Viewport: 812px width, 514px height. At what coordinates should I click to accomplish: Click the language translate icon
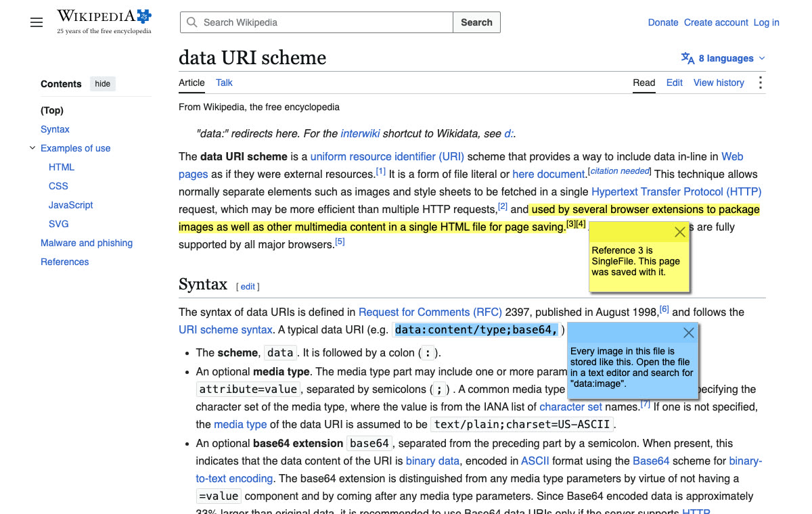687,58
